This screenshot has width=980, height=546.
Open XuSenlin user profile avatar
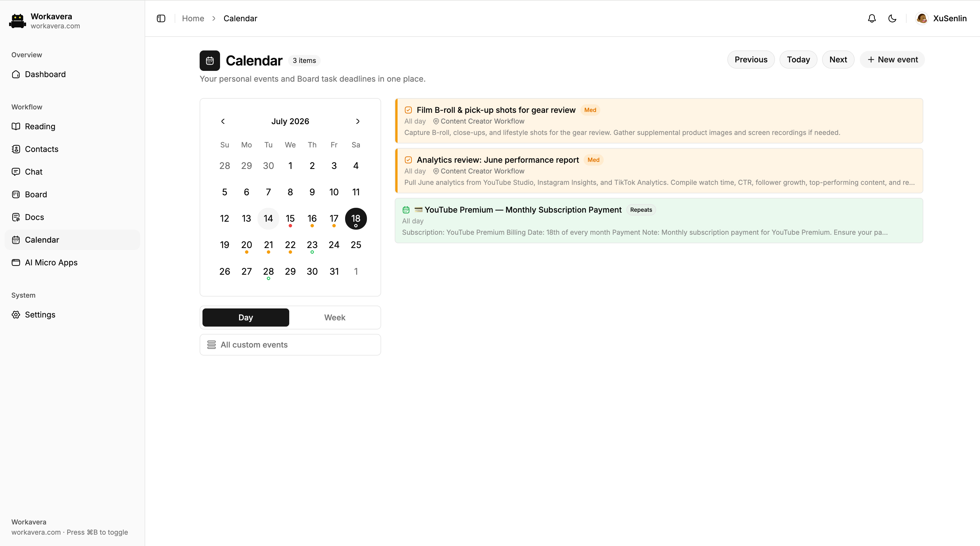(921, 18)
